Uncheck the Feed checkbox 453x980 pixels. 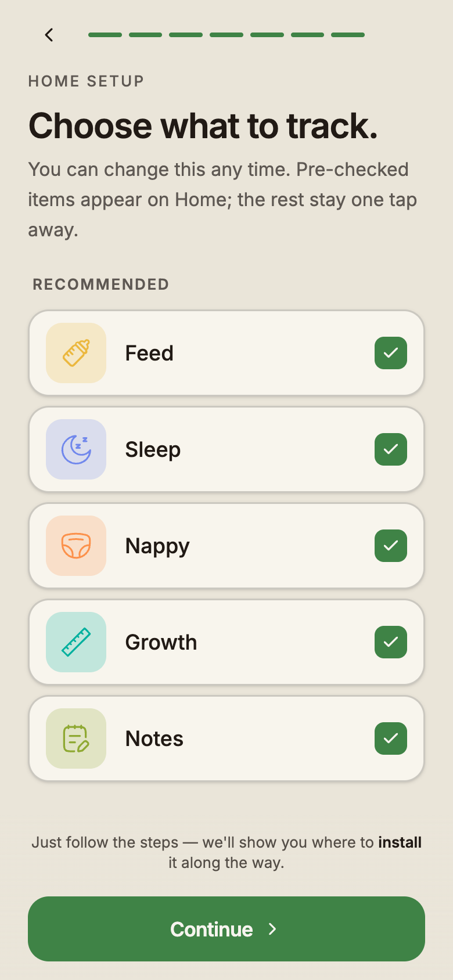pyautogui.click(x=391, y=353)
